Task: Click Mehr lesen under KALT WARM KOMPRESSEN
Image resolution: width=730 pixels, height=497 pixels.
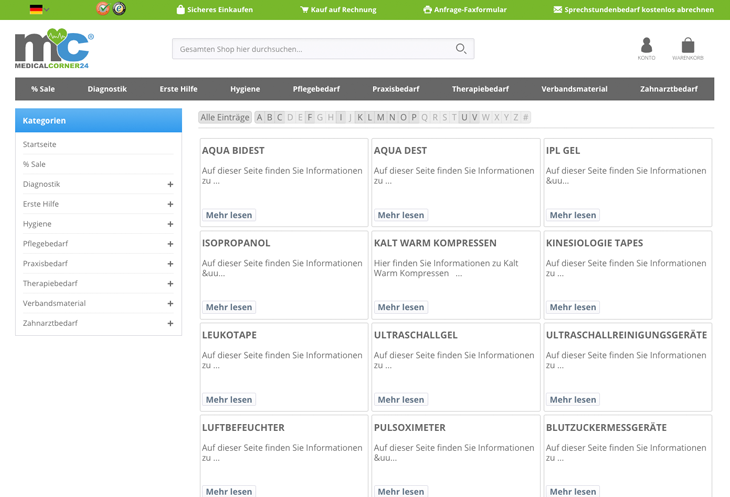Action: pos(401,307)
